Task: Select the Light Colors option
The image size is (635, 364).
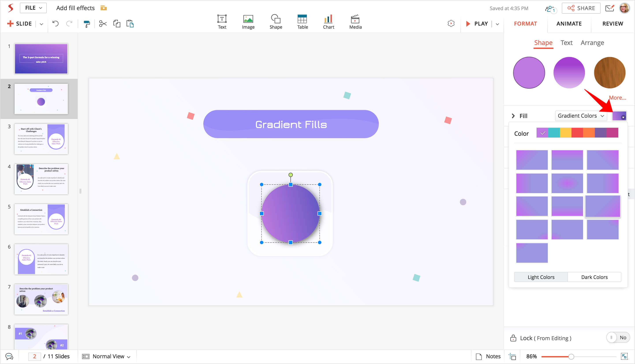Action: pos(541,277)
